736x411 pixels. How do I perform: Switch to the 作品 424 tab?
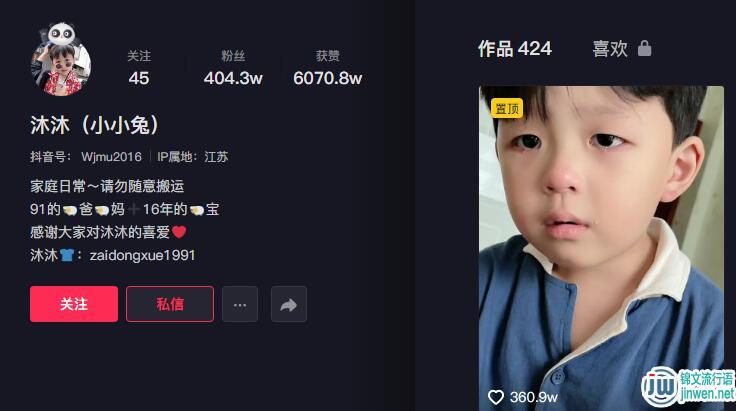tap(514, 49)
